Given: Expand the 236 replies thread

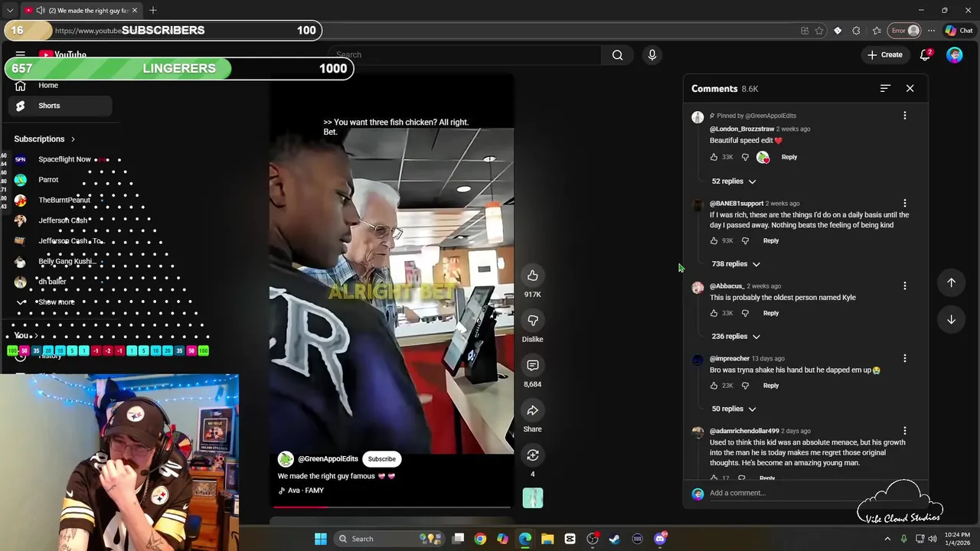Looking at the screenshot, I should [x=735, y=337].
